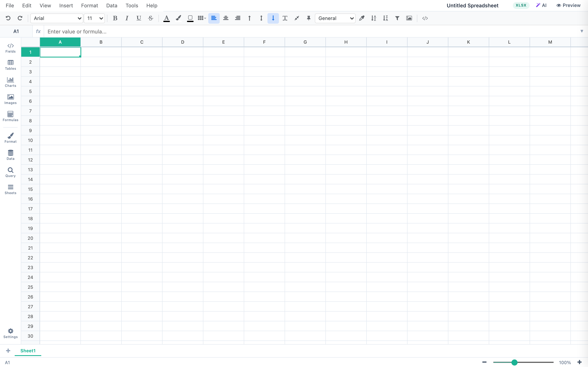The image size is (588, 367).
Task: Open the font family dropdown
Action: (57, 18)
